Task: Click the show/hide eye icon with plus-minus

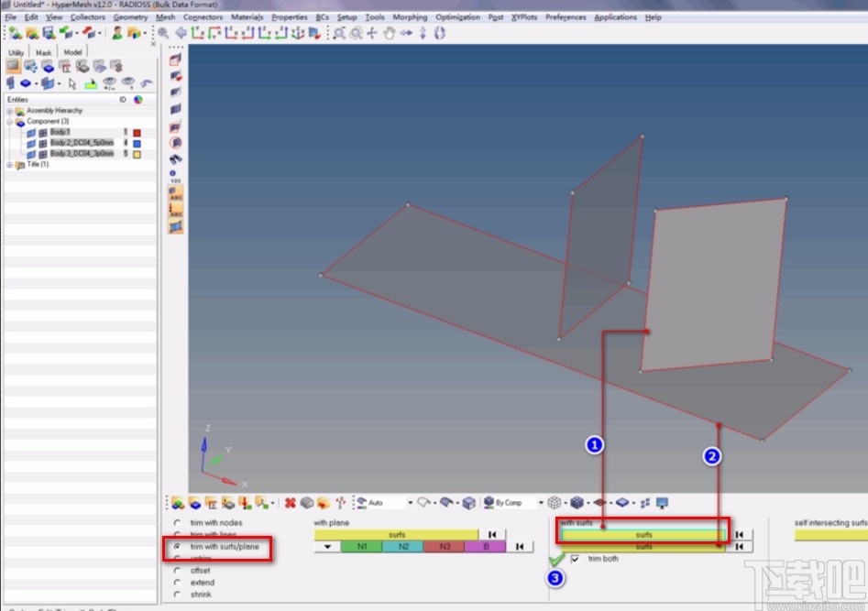Action: [110, 83]
